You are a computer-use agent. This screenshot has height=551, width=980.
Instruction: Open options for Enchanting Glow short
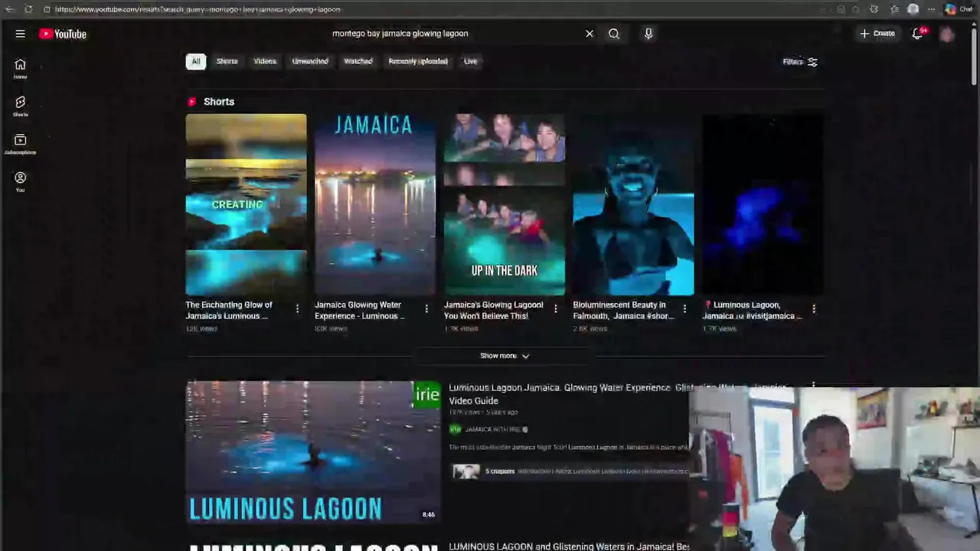pyautogui.click(x=297, y=309)
